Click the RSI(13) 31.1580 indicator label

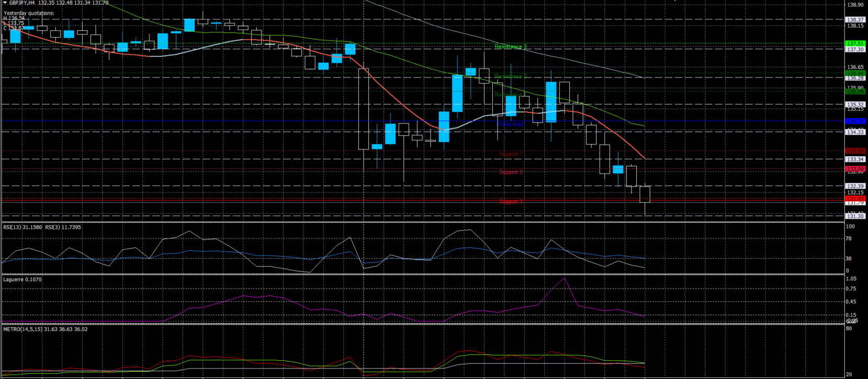22,227
